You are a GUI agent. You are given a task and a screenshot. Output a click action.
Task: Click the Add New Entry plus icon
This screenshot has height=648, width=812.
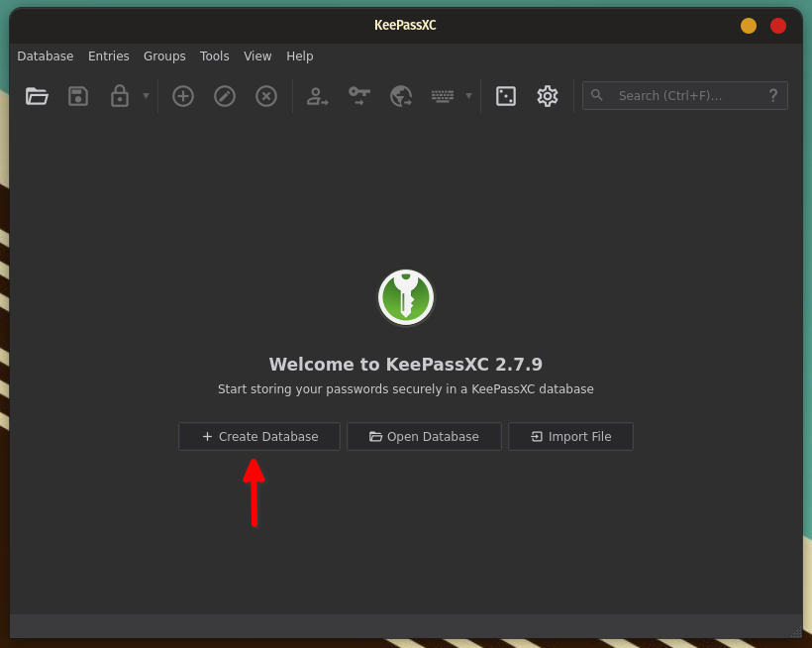point(183,96)
